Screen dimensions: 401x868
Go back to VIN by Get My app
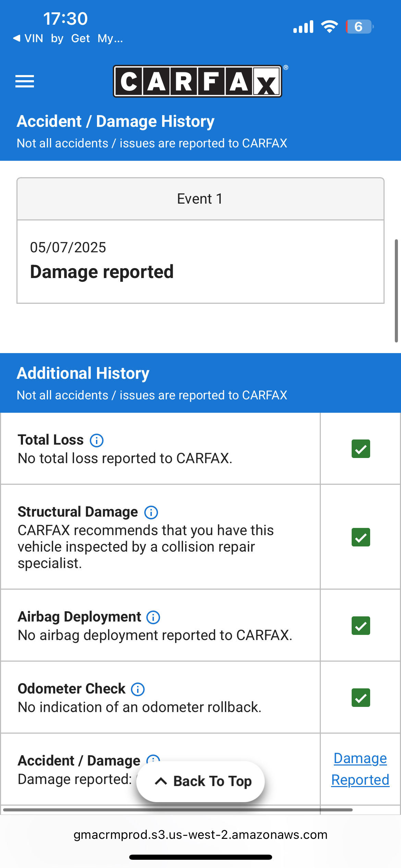[68, 38]
